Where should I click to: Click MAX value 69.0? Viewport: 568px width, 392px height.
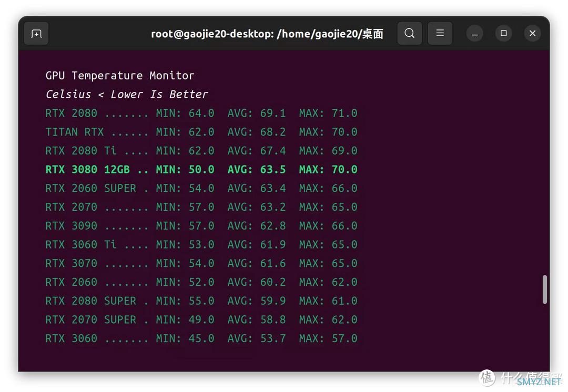[344, 151]
